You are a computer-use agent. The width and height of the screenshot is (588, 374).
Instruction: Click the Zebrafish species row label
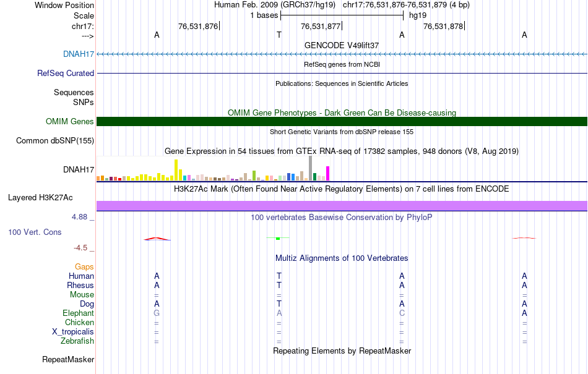pyautogui.click(x=77, y=341)
